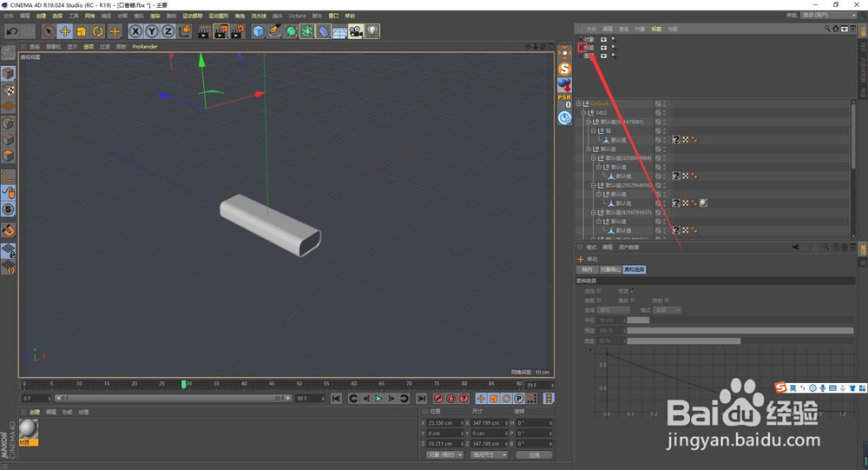
Task: Click the 应用 apply button
Action: click(x=534, y=454)
